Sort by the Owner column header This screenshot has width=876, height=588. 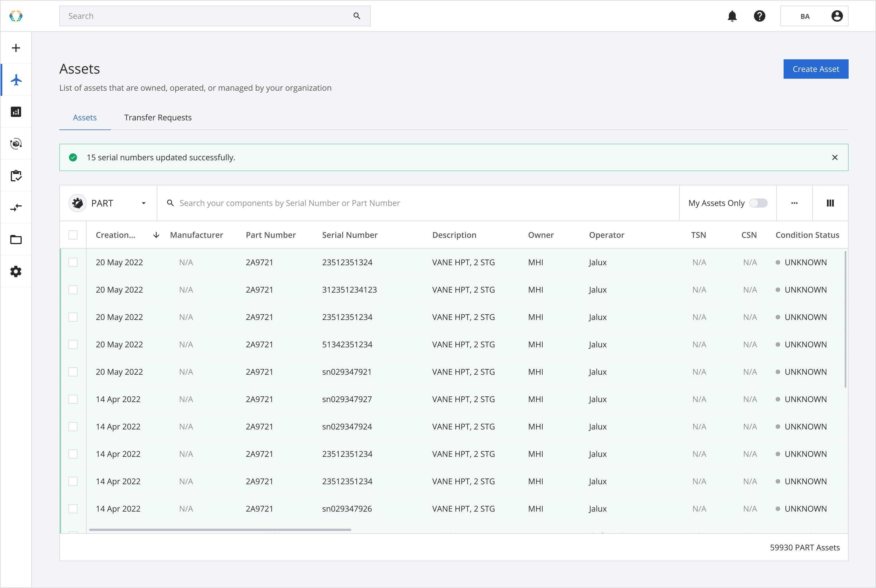[x=541, y=235]
